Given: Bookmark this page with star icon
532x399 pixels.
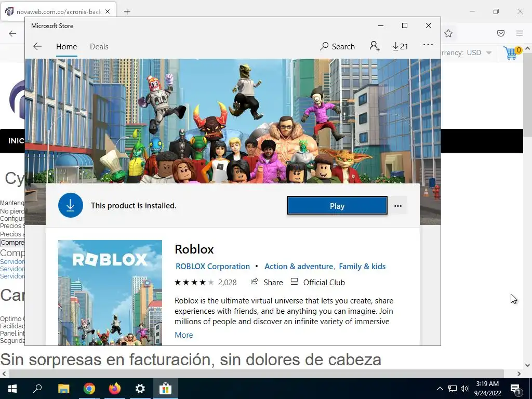Looking at the screenshot, I should pos(448,33).
